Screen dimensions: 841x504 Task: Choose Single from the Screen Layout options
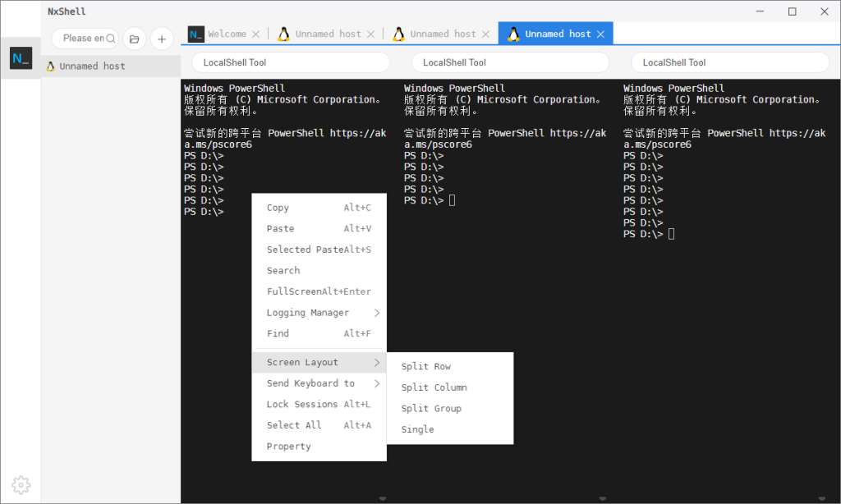pyautogui.click(x=417, y=428)
